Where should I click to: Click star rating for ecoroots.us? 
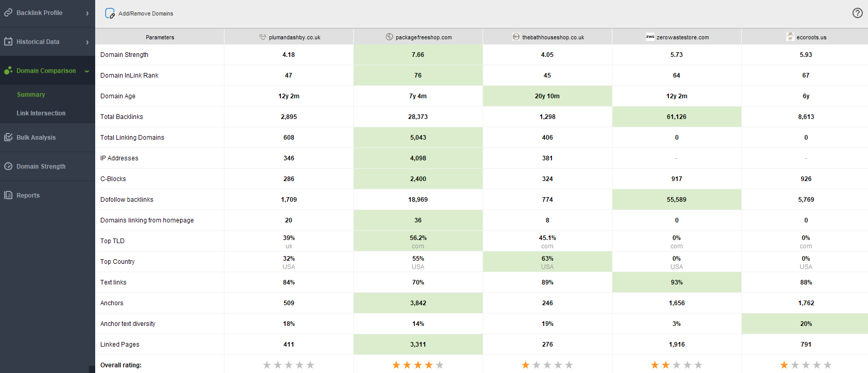coord(806,365)
